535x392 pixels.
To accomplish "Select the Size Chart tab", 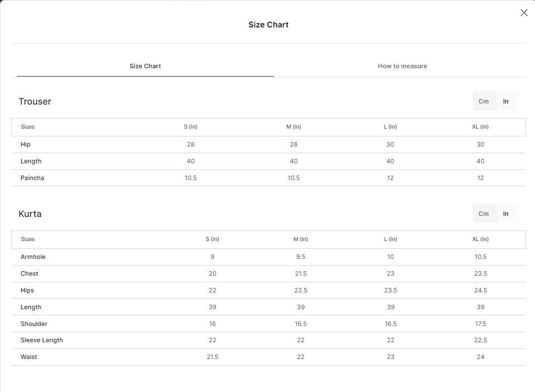I will click(x=145, y=66).
